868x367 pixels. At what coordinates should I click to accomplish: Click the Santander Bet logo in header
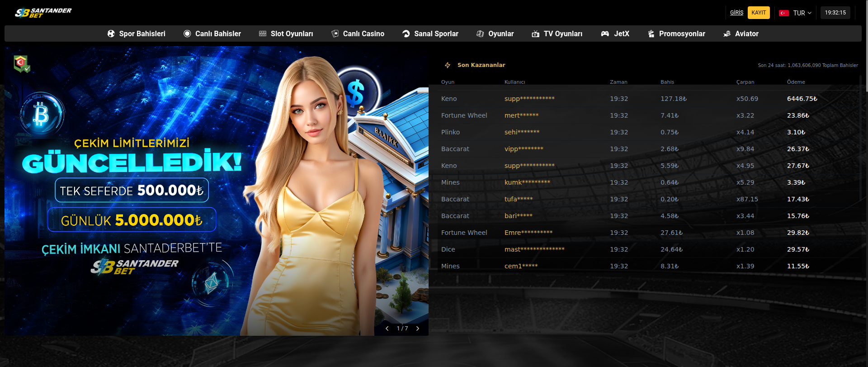43,13
